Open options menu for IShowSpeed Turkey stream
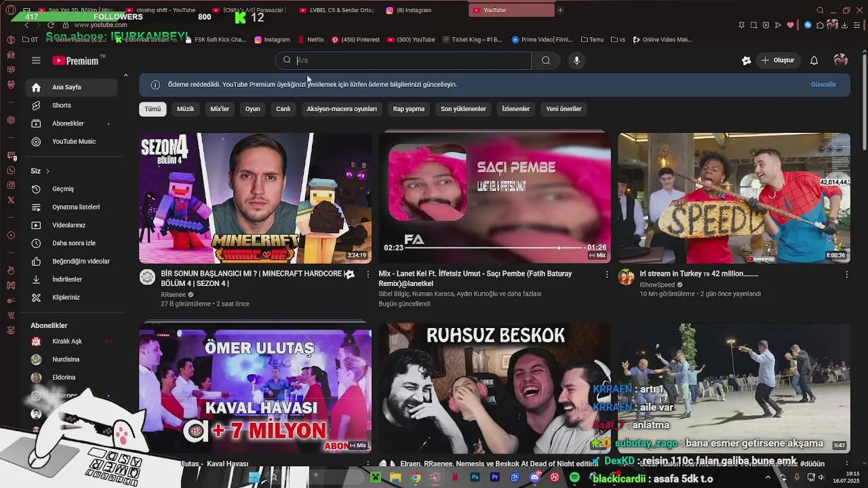The width and height of the screenshot is (868, 488). pos(846,274)
